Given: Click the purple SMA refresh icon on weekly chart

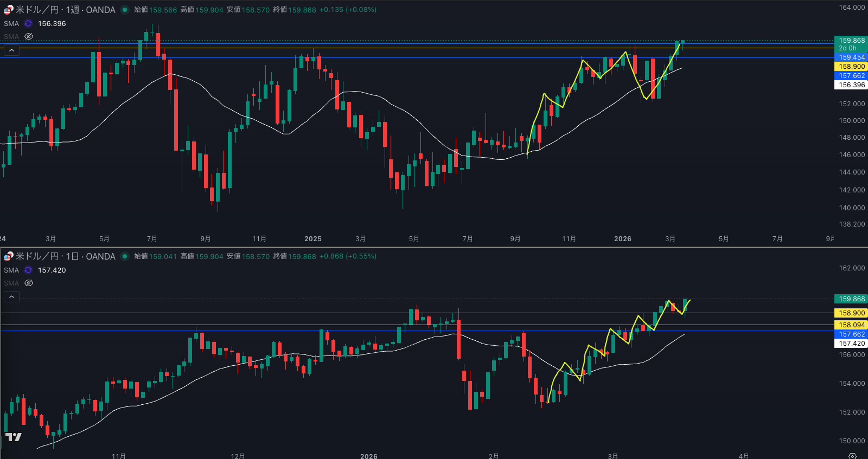Looking at the screenshot, I should (x=28, y=24).
